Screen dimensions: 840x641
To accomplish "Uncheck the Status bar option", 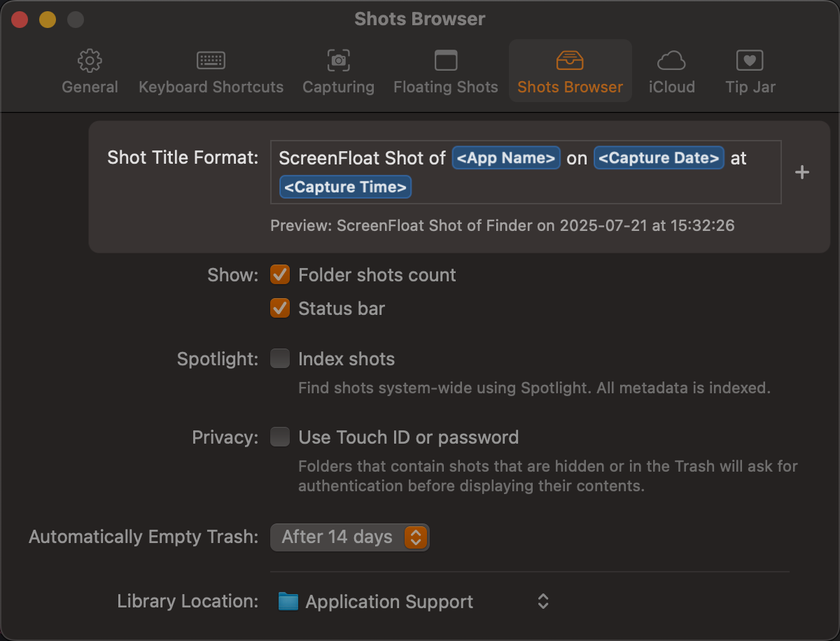I will pyautogui.click(x=280, y=309).
